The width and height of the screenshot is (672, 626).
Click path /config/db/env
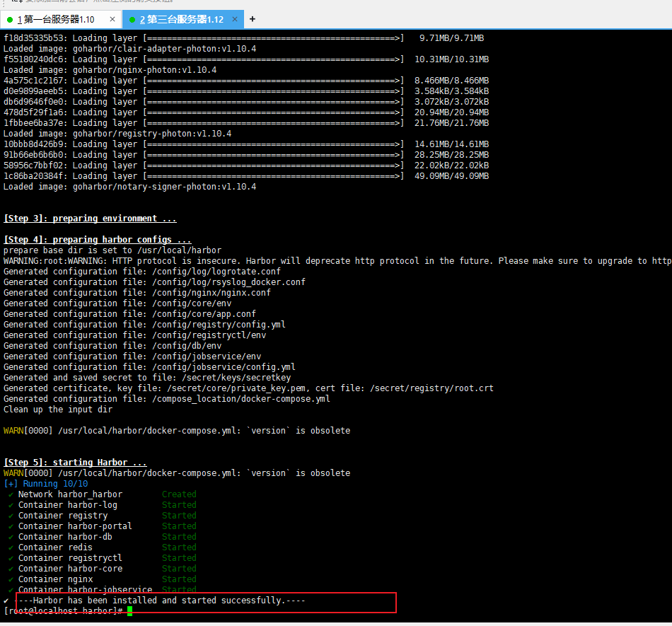tap(187, 346)
